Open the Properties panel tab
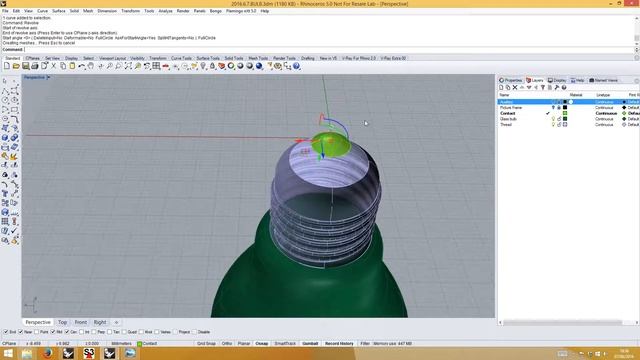 (511, 80)
